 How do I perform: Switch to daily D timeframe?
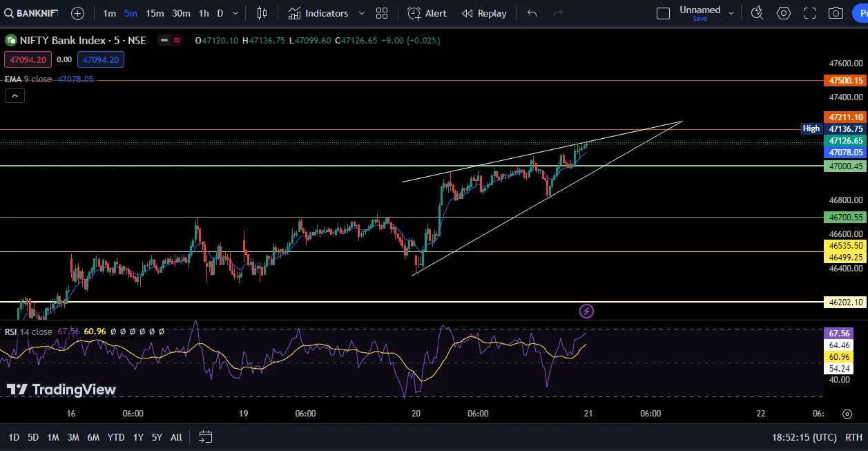pos(220,13)
